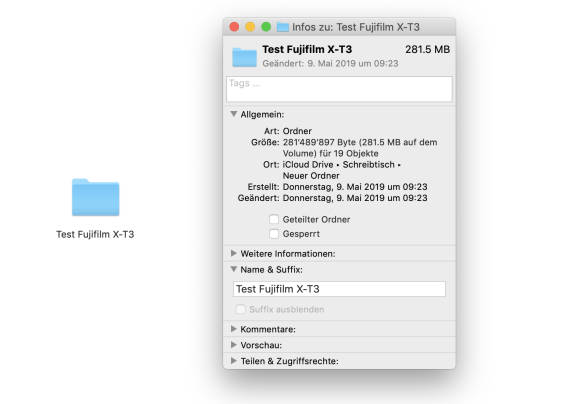The image size is (580, 404).
Task: Enable the Geteilter Ordner checkbox
Action: (x=274, y=219)
